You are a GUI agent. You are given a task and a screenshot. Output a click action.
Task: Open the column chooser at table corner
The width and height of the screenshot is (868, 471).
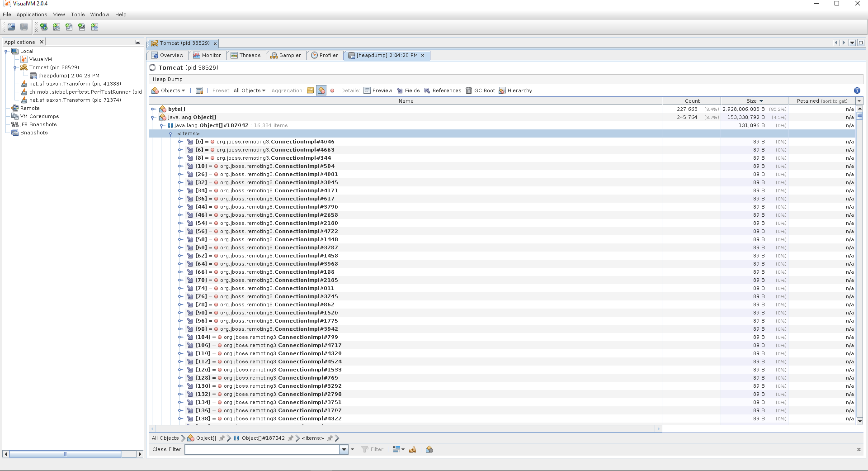pyautogui.click(x=859, y=101)
